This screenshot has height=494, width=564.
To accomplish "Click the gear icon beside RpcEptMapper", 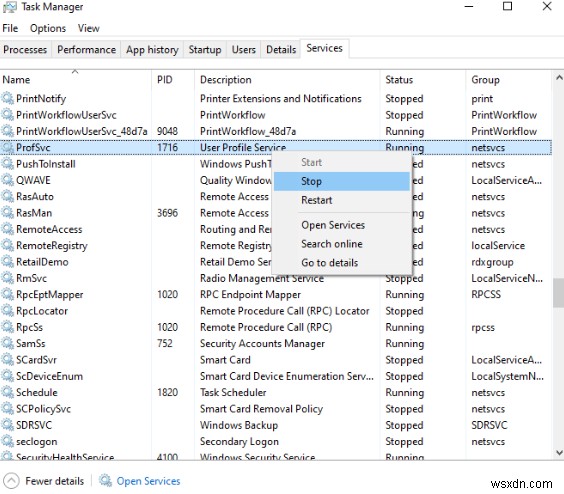I will coord(7,294).
